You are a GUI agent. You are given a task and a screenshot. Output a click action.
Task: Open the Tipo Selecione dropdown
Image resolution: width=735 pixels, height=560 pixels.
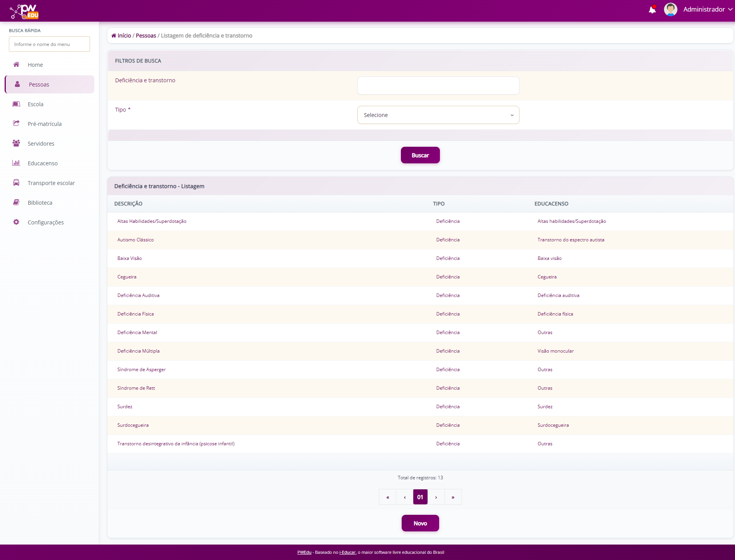(438, 115)
